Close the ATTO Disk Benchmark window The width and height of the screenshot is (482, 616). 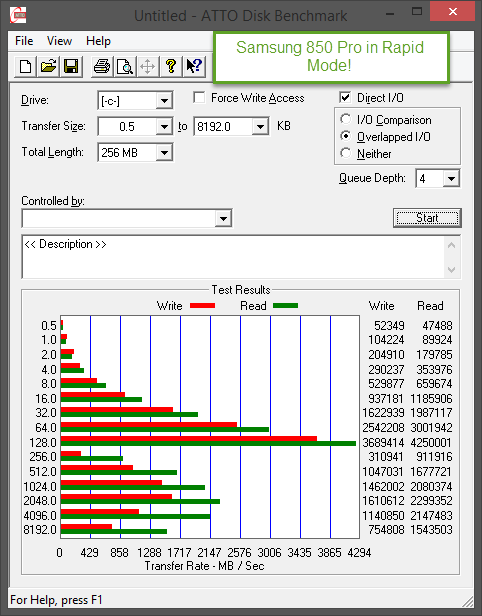point(453,12)
